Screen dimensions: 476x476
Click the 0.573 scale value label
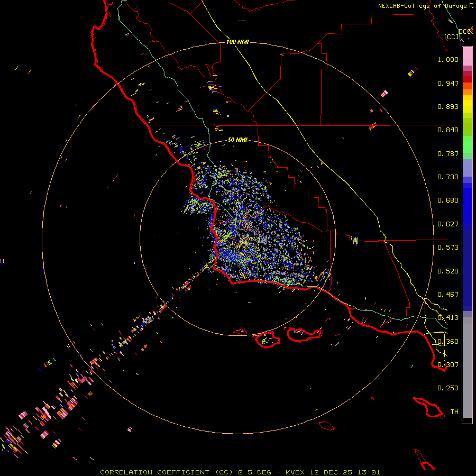(447, 248)
